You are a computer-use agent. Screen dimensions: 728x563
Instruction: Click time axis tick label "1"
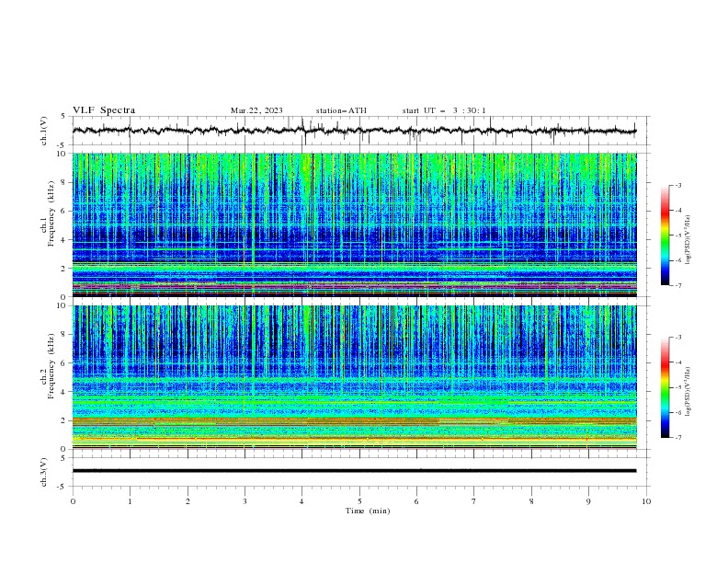[x=130, y=501]
